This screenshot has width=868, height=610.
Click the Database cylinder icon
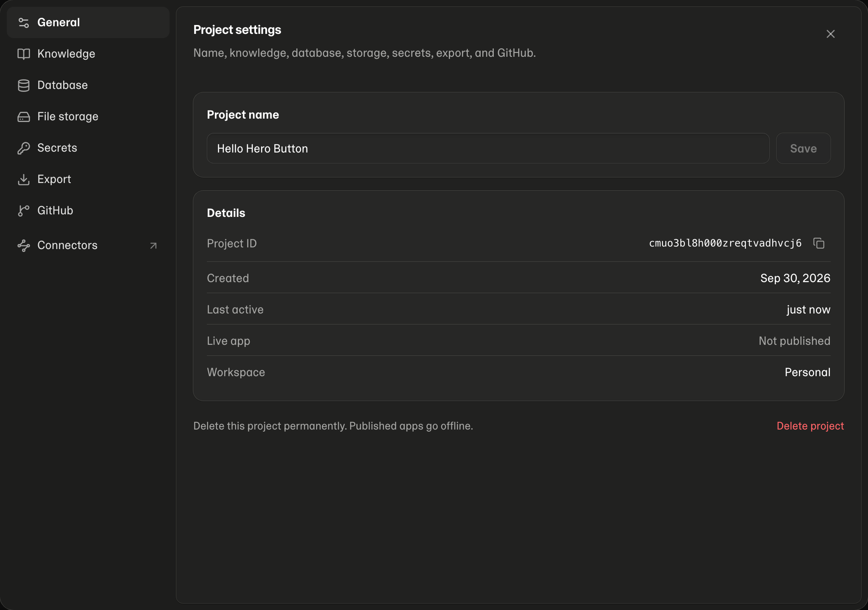[x=24, y=85]
